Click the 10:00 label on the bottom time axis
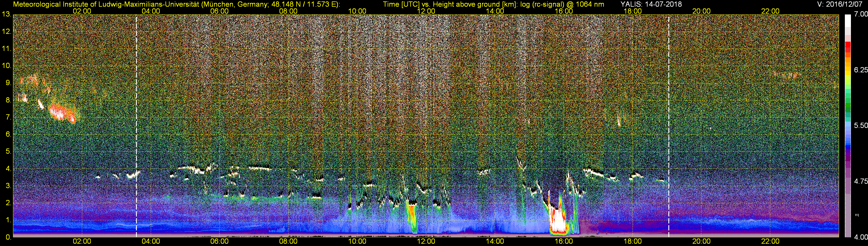This screenshot has height=246, width=868. [357, 242]
